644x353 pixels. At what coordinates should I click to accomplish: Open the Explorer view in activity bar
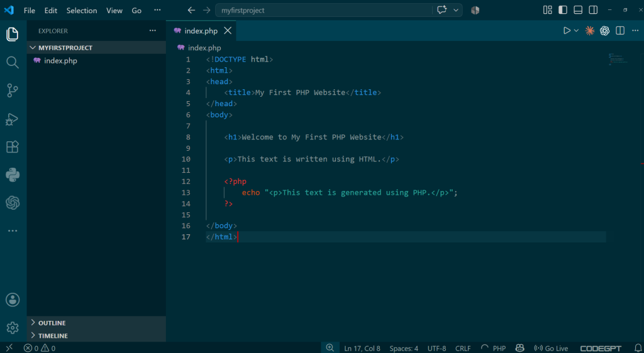(x=13, y=34)
